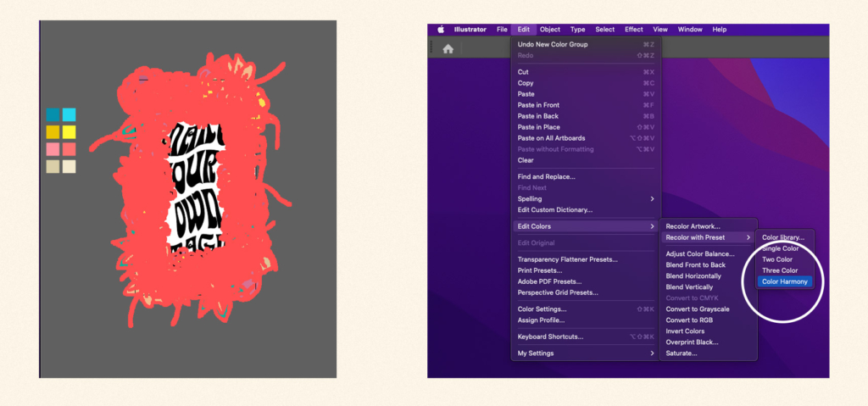This screenshot has height=406, width=868.
Task: Open the Illustrator application menu
Action: [x=470, y=30]
